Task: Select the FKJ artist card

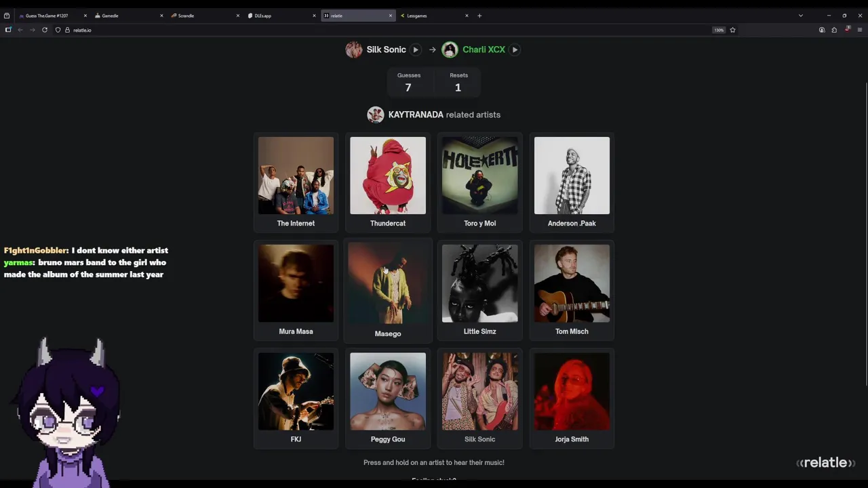Action: 296,399
